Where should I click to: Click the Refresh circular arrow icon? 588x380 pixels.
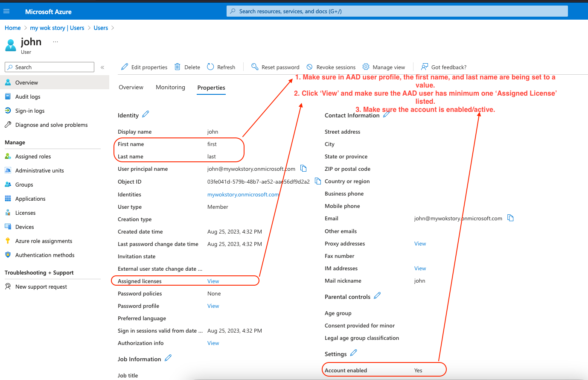[x=210, y=67]
